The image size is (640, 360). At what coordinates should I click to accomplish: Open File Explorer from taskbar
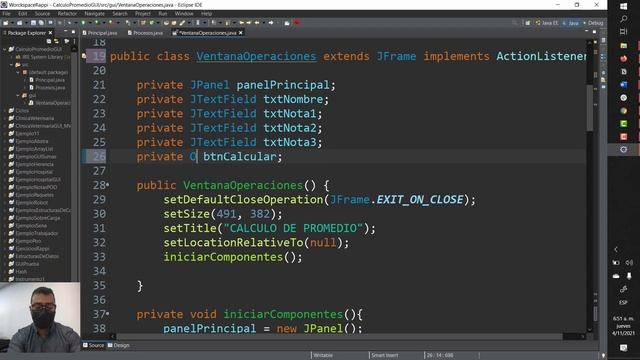(623, 45)
